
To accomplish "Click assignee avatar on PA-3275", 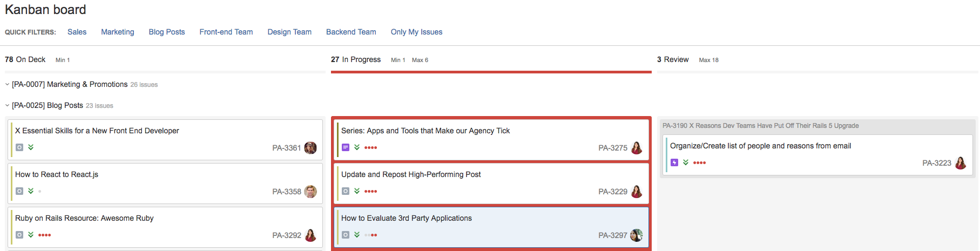I will 637,148.
